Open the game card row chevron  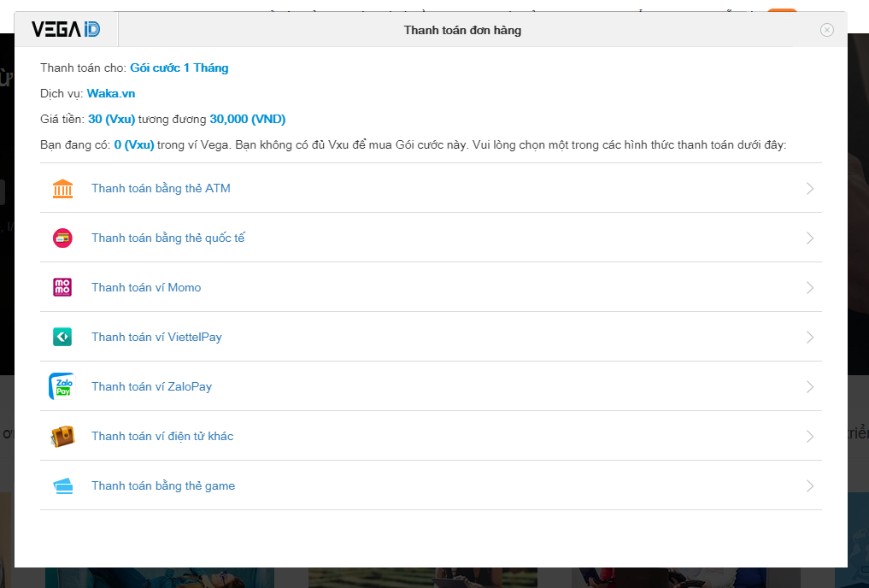coord(809,486)
